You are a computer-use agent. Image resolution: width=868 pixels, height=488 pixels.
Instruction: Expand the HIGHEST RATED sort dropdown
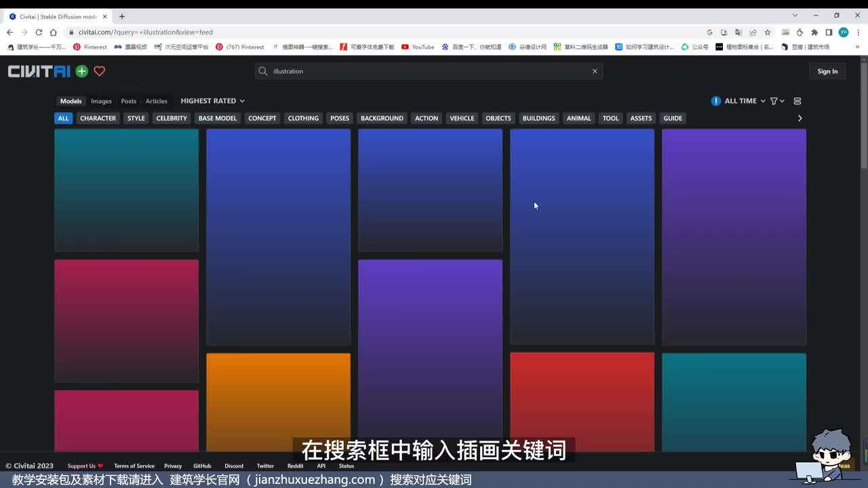tap(212, 101)
